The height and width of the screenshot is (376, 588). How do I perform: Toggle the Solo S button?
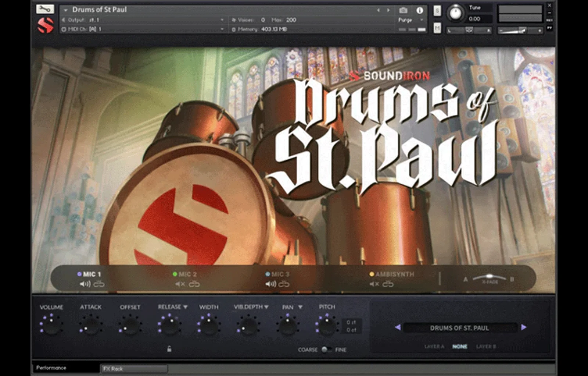pos(437,11)
